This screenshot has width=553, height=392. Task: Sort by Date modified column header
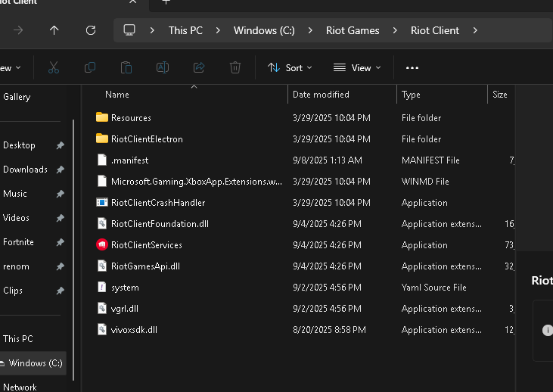[321, 95]
